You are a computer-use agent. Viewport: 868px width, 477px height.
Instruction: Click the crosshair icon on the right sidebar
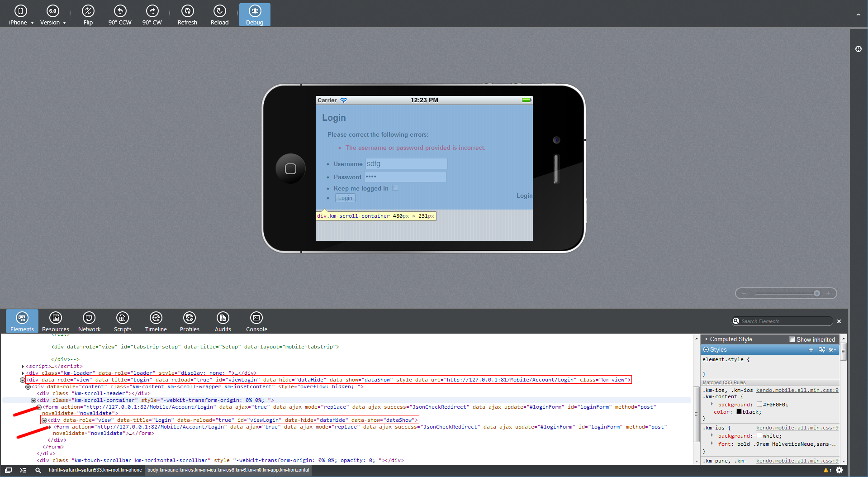[859, 49]
